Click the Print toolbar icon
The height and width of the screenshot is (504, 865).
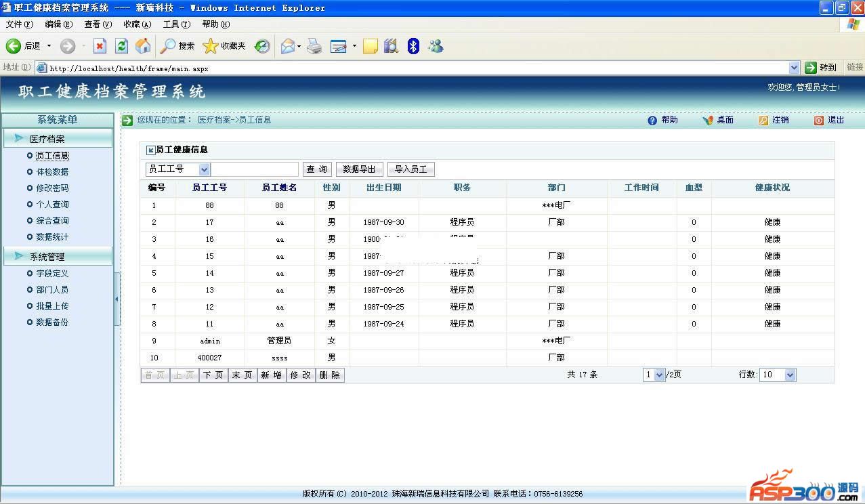(314, 46)
